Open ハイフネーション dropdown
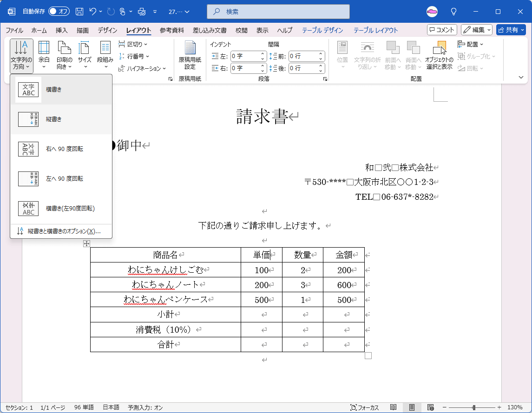The height and width of the screenshot is (413, 532). (x=142, y=68)
